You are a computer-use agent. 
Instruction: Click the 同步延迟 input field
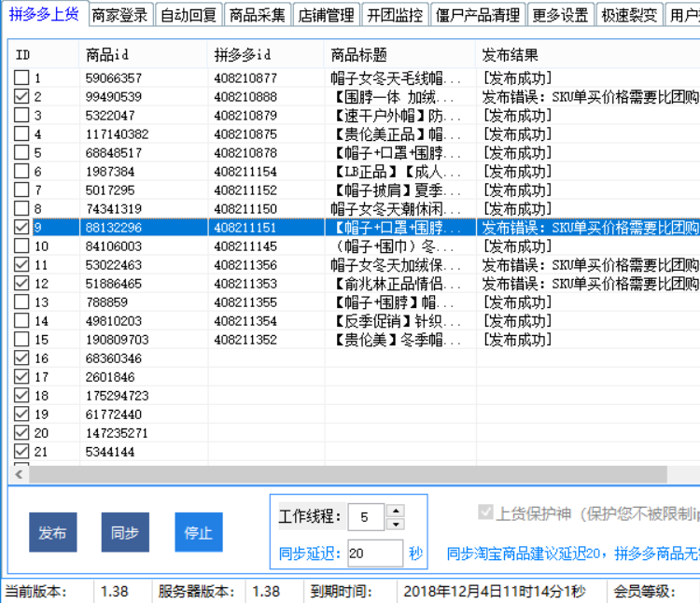point(375,554)
